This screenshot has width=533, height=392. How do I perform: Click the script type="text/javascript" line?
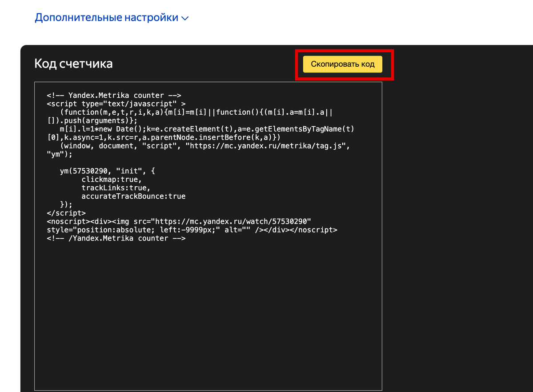click(116, 104)
